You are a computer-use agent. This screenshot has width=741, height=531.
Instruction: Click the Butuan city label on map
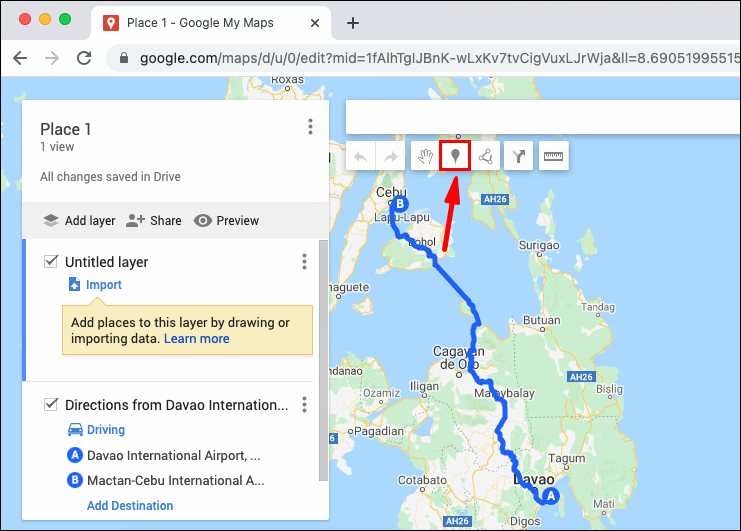(x=542, y=320)
